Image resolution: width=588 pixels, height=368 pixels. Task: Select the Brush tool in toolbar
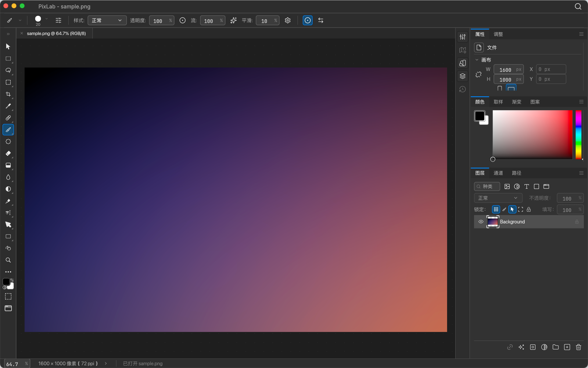pyautogui.click(x=8, y=130)
